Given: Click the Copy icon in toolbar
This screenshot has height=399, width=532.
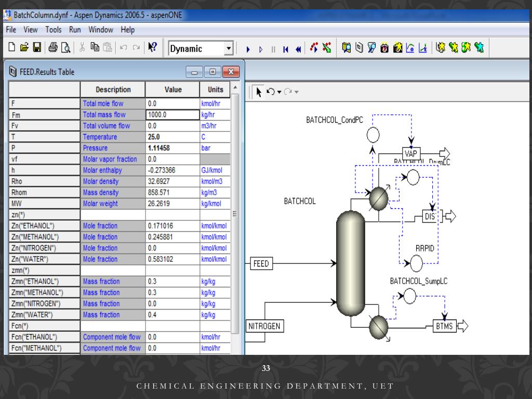Looking at the screenshot, I should tap(95, 48).
